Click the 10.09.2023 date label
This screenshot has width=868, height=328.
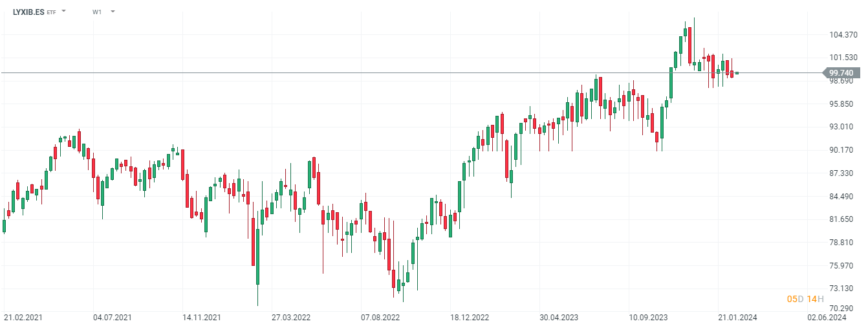648,318
